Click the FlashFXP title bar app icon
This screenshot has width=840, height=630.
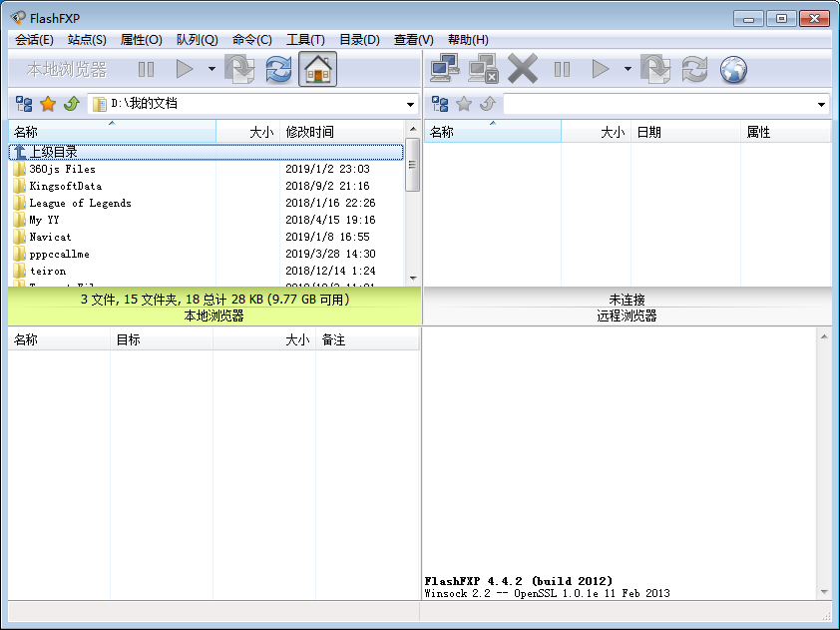tap(18, 18)
